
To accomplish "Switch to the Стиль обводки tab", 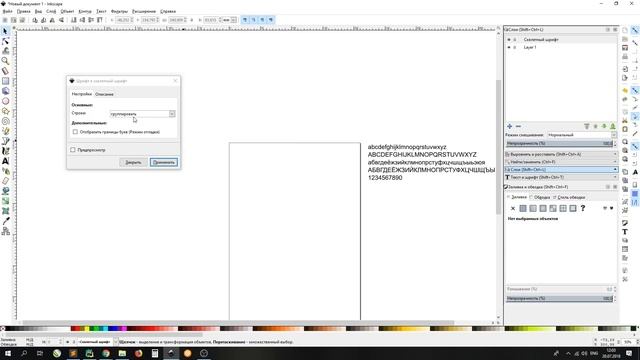I will point(570,197).
